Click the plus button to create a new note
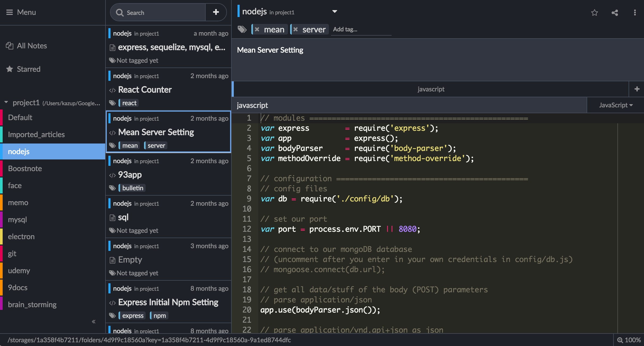 [216, 12]
